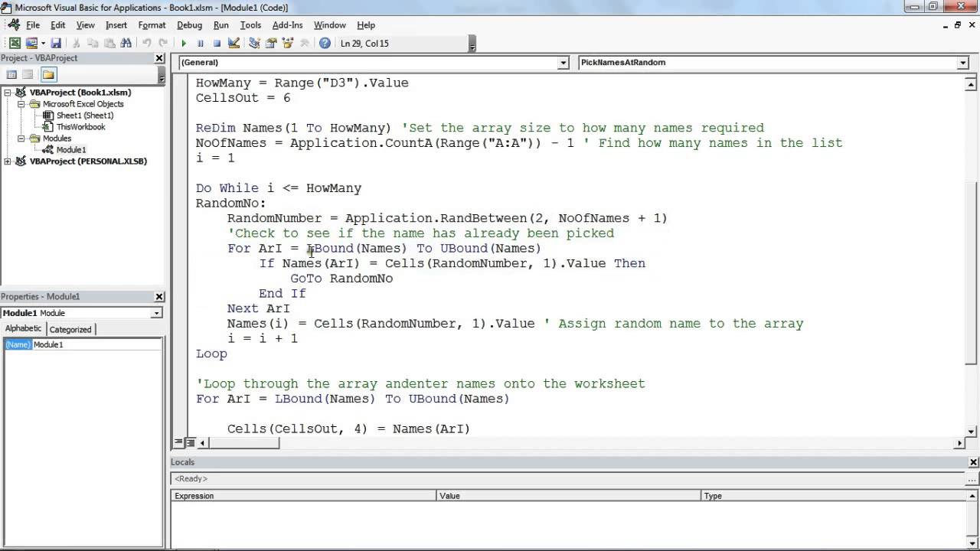Click the Reset stop icon

click(x=217, y=44)
